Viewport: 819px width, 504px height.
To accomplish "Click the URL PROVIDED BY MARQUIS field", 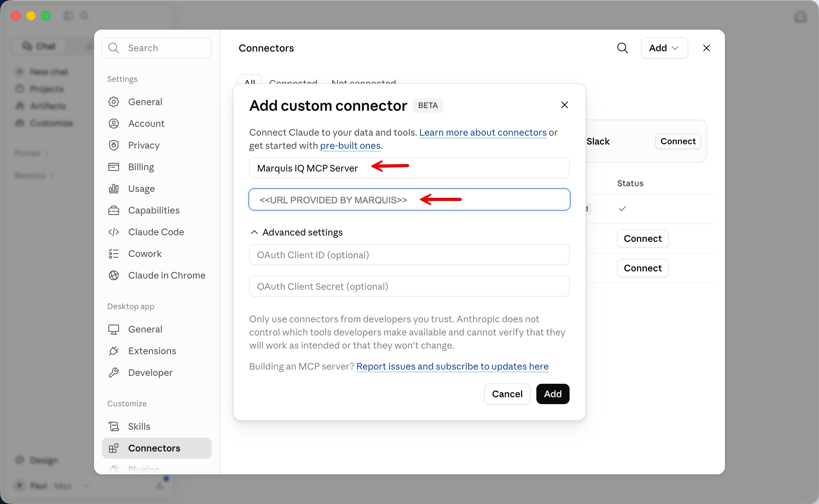I will pos(409,200).
